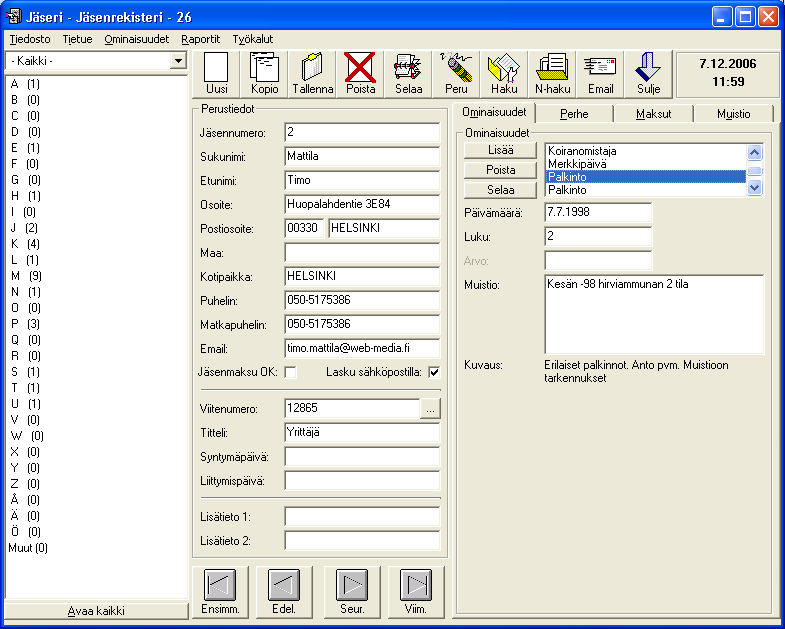Toggle the Jäsenmaksu OK checkbox
This screenshot has width=785, height=629.
pos(290,372)
